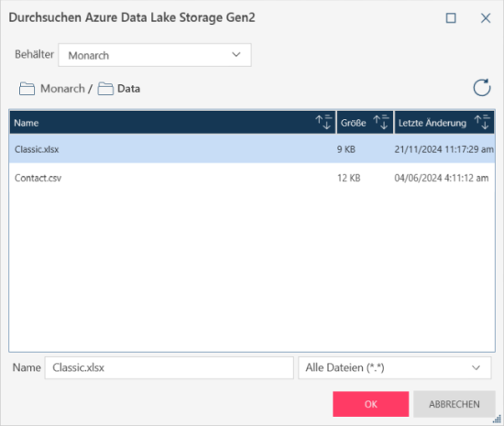Click the Name input field
504x426 pixels.
point(170,367)
